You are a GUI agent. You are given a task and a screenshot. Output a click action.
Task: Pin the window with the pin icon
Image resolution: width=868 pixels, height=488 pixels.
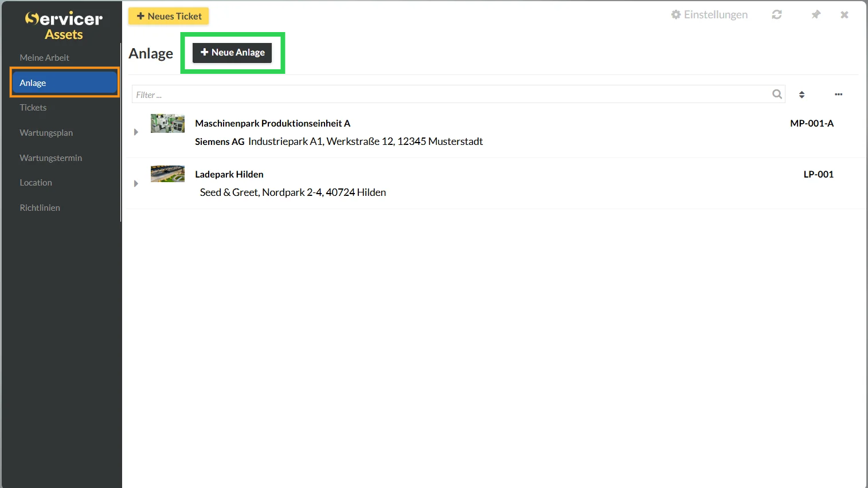tap(816, 15)
